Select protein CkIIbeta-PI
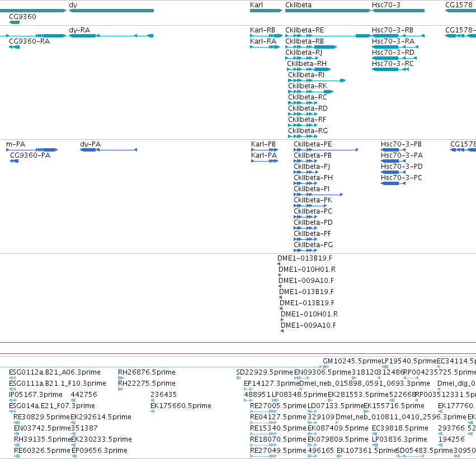This screenshot has width=476, height=459. click(318, 195)
